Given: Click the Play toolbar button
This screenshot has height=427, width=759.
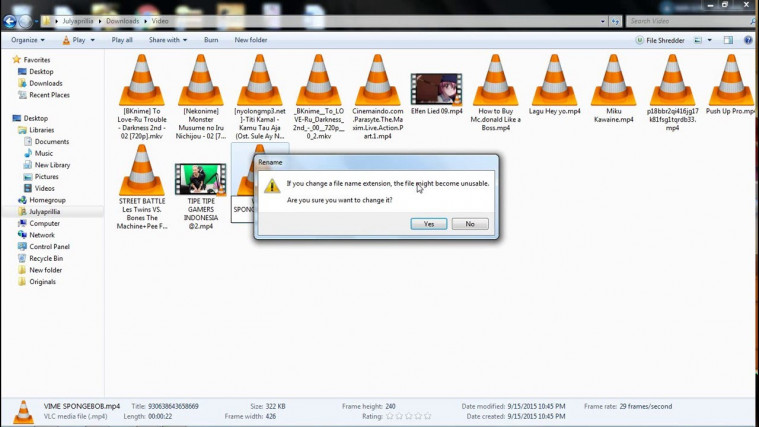Looking at the screenshot, I should click(74, 40).
